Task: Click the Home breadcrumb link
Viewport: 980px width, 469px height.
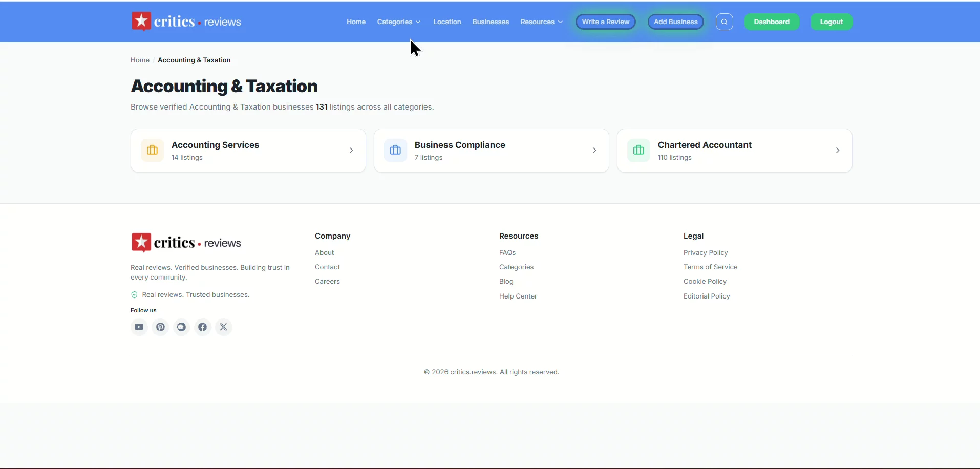Action: click(140, 60)
